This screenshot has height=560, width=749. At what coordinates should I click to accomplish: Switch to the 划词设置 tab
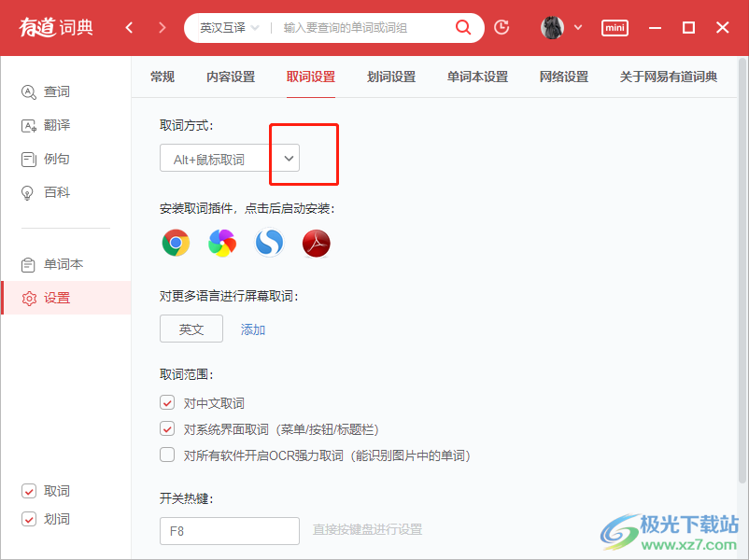coord(390,77)
